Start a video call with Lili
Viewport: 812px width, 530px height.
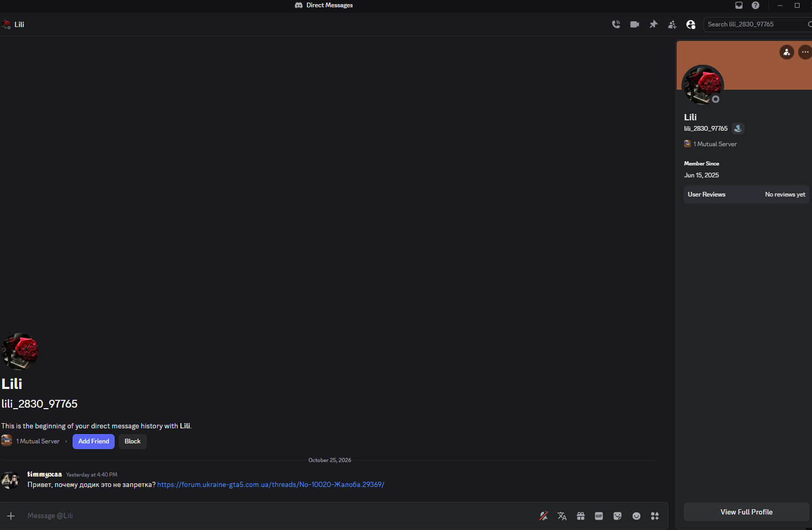635,24
